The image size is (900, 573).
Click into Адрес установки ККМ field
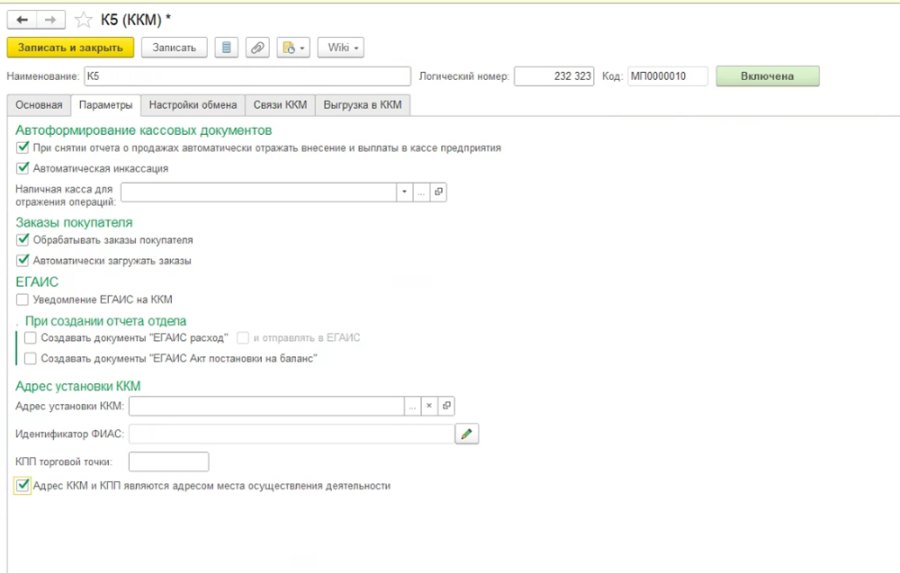point(266,406)
